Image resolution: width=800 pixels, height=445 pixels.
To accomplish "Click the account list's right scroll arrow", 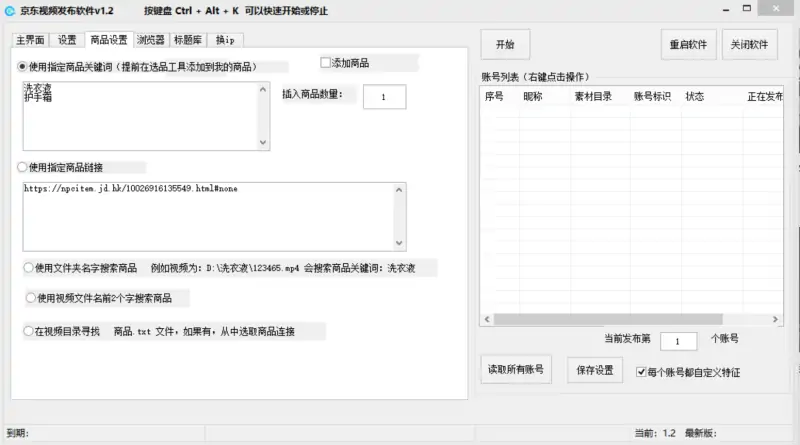I will [776, 319].
